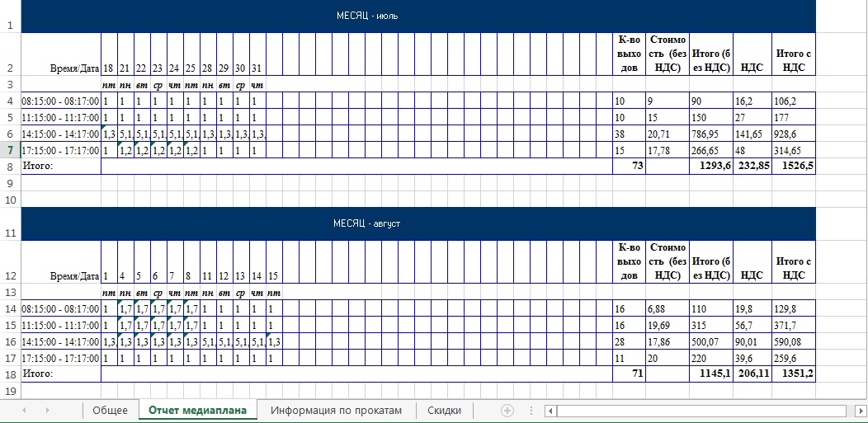The image size is (868, 423).
Task: Open the Общее sheet tab
Action: pos(110,411)
